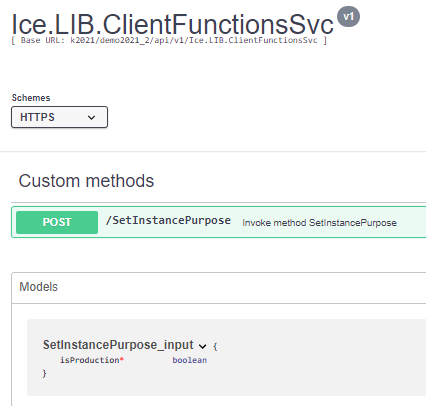The image size is (426, 406).
Task: Click the SetInstancePurpose_input model name
Action: (118, 345)
